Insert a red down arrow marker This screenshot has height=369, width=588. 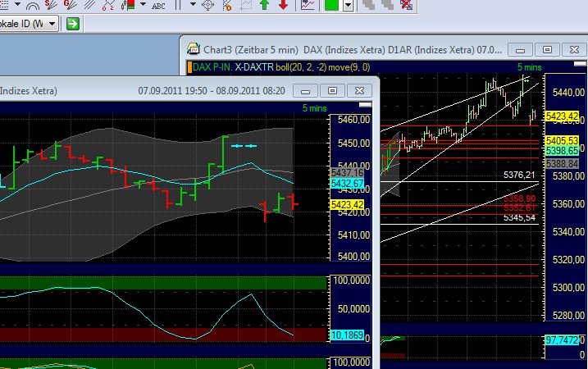[284, 5]
